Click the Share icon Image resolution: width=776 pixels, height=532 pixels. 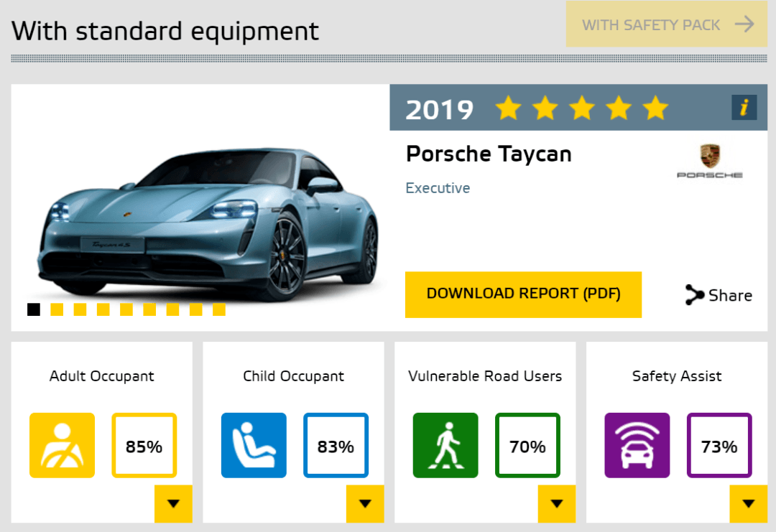click(694, 294)
